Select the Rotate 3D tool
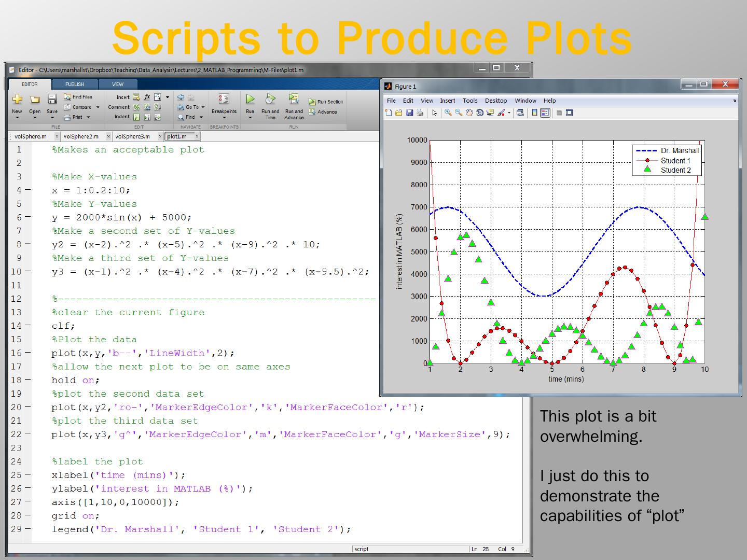The height and width of the screenshot is (560, 747). (x=480, y=113)
